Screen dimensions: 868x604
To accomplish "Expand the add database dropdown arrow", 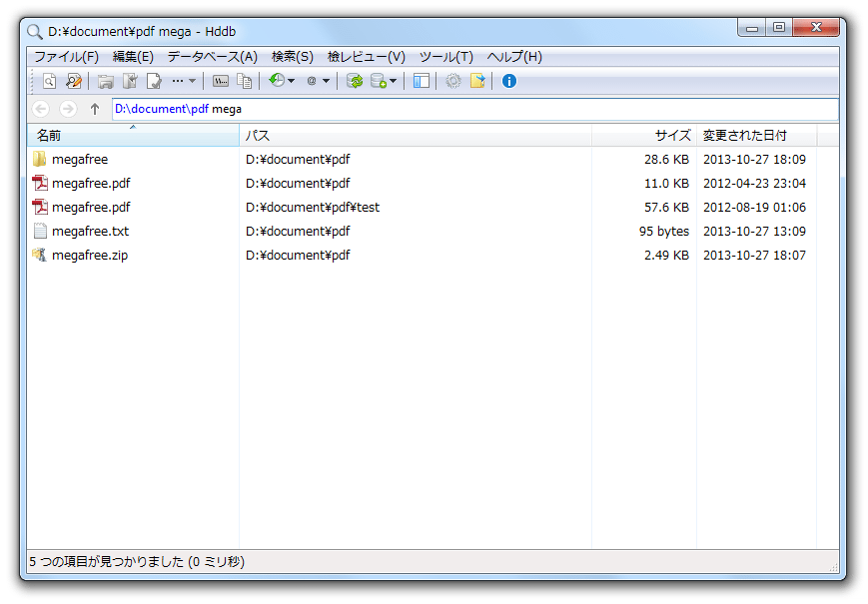I will [x=393, y=81].
